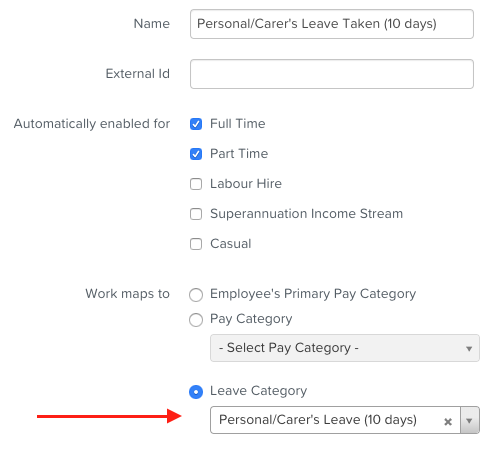Click the Full Time label text
Viewport: 502px width, 450px height.
(x=238, y=124)
